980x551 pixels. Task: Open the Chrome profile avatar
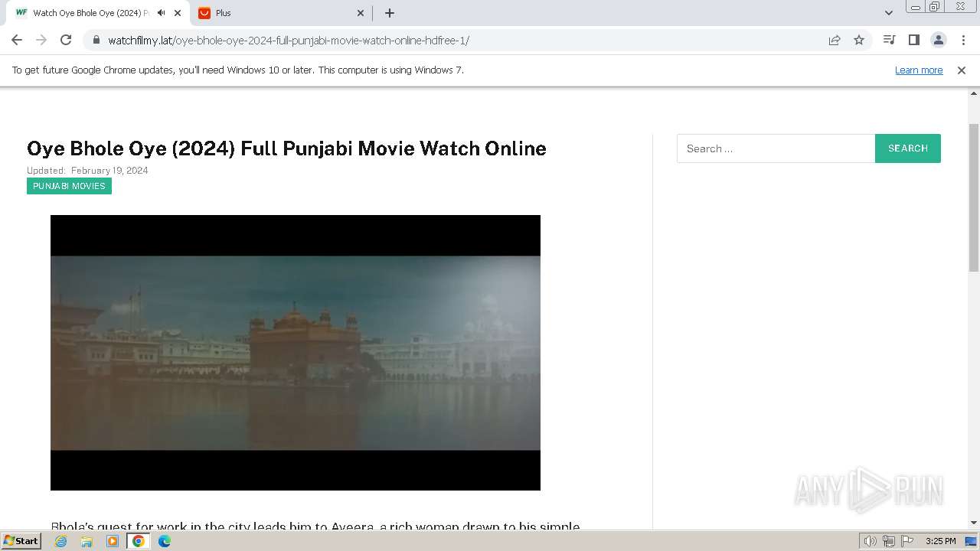point(939,40)
